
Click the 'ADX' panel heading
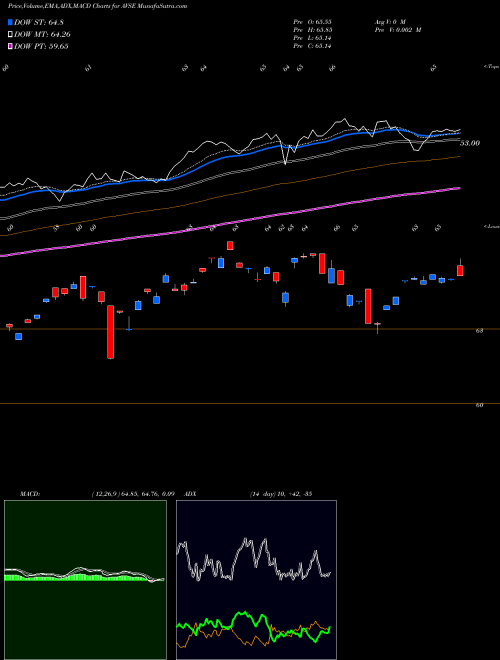[190, 493]
